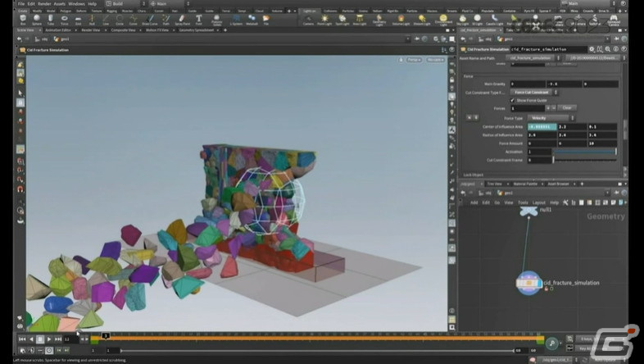Select the Spray Paint shelf tool
This screenshot has width=644, height=364.
click(183, 20)
